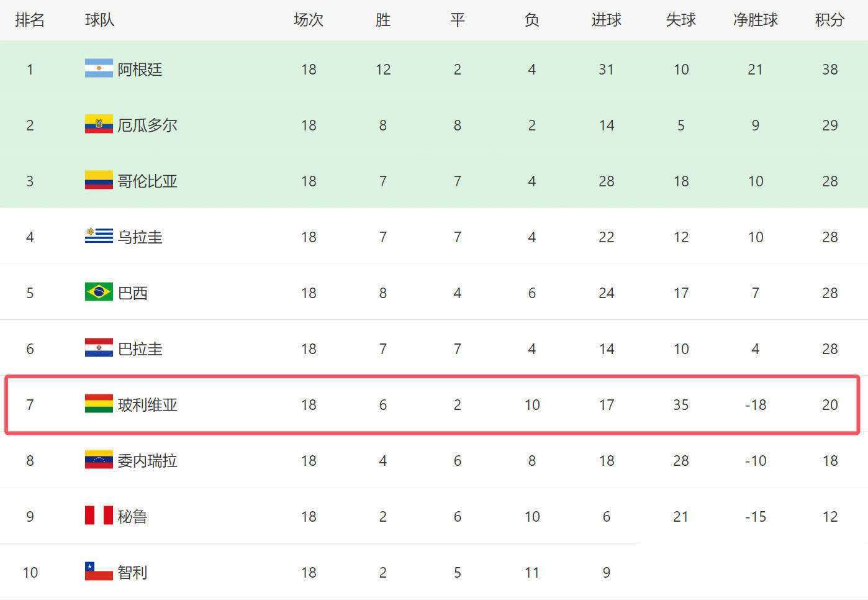Open the 巴西 team link
Image resolution: width=868 pixels, height=600 pixels.
point(133,293)
